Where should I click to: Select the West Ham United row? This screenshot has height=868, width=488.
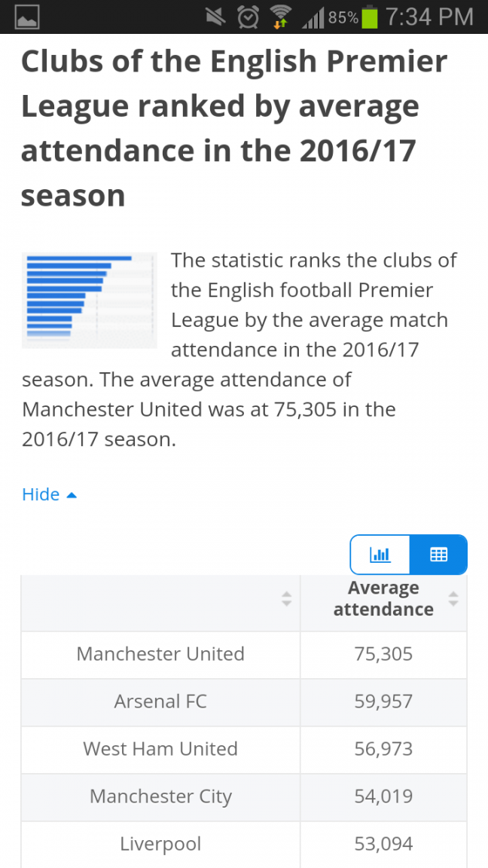(x=244, y=750)
